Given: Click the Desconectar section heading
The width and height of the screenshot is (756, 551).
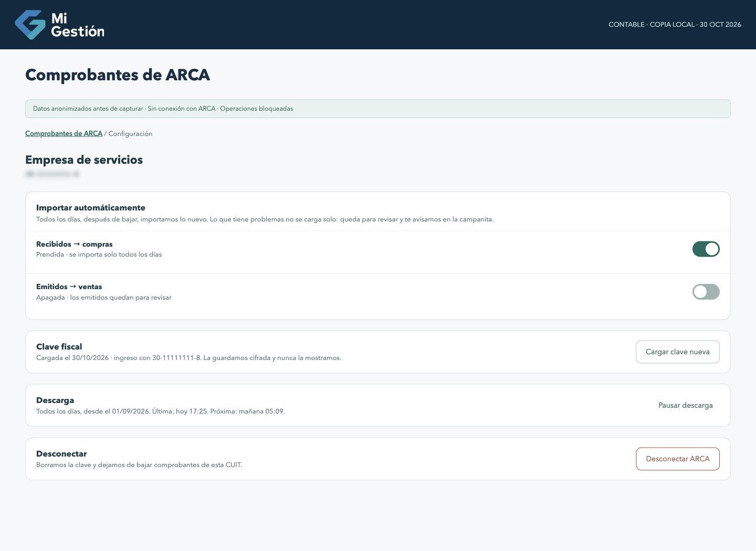Looking at the screenshot, I should click(61, 453).
